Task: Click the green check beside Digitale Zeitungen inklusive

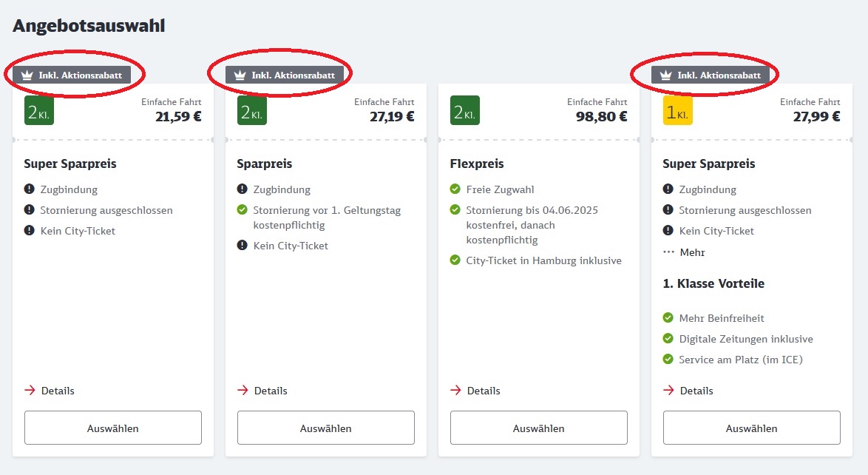Action: [668, 339]
